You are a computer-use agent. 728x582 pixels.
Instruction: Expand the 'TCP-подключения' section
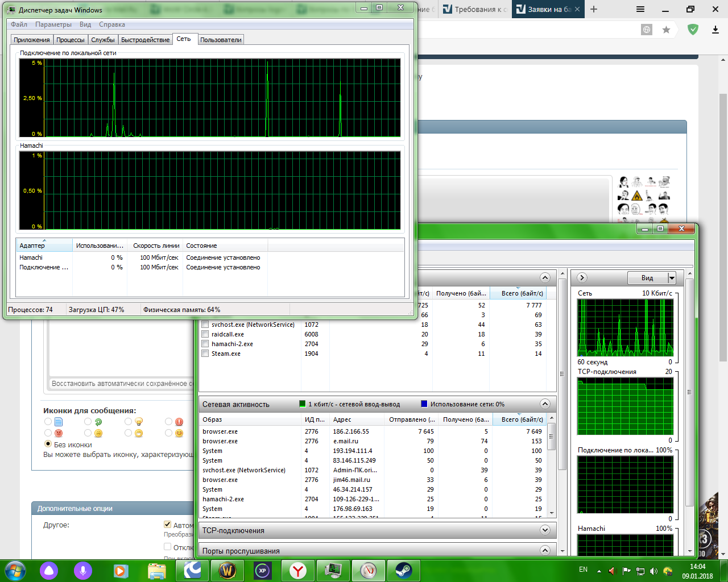545,530
